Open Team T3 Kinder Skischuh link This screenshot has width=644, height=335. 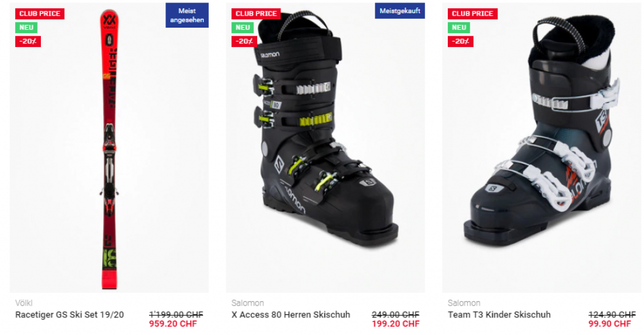[499, 315]
